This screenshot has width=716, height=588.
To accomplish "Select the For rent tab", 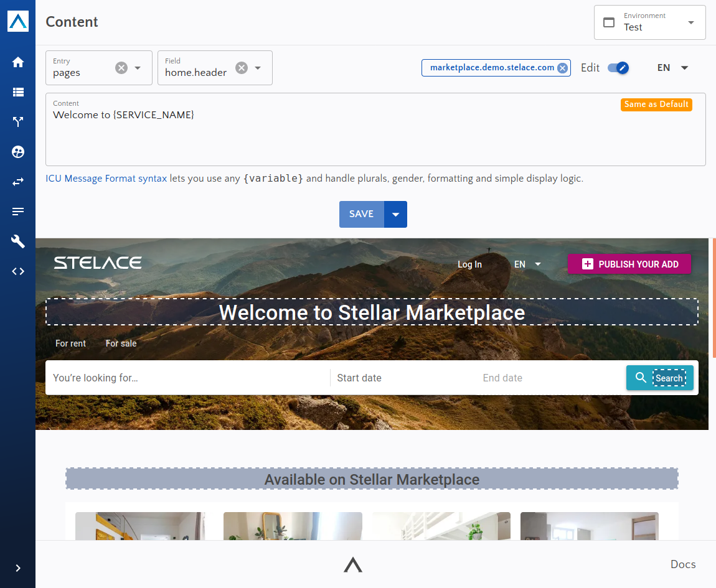I will 70,343.
